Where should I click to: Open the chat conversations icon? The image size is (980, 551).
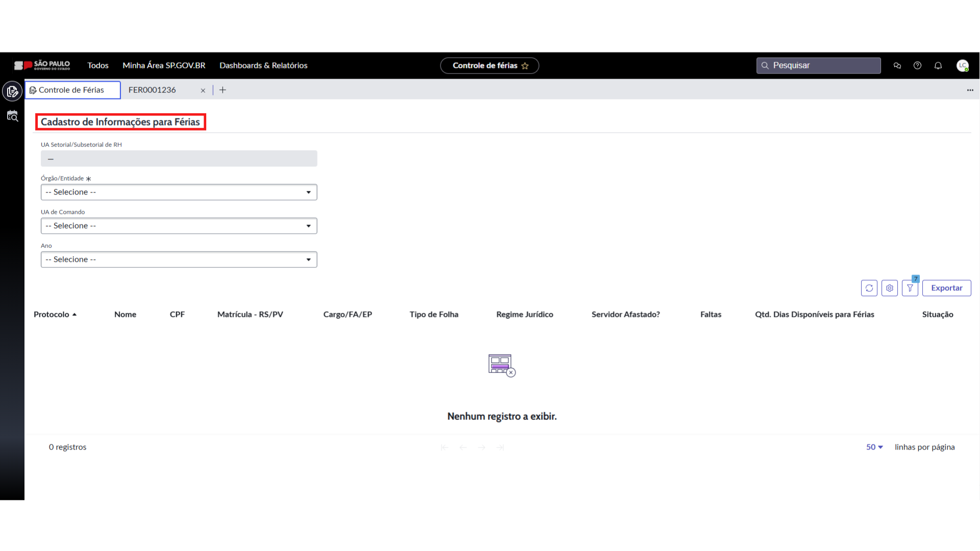click(x=897, y=65)
